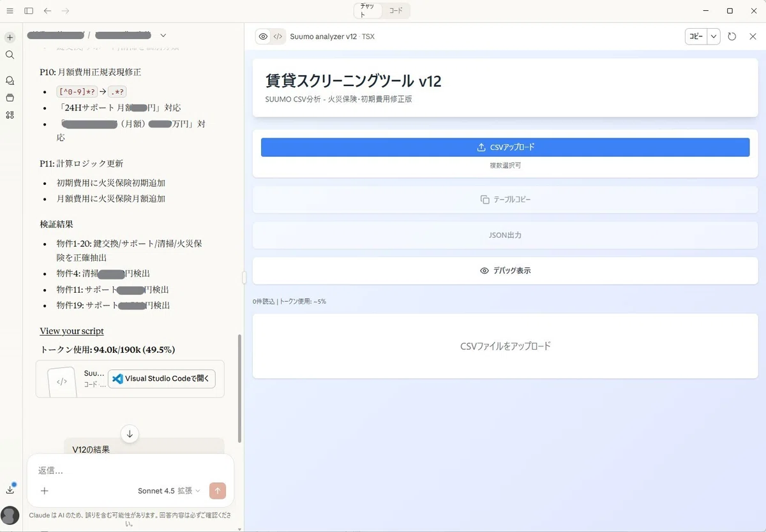This screenshot has height=532, width=766.
Task: Click the コピー button
Action: point(696,36)
